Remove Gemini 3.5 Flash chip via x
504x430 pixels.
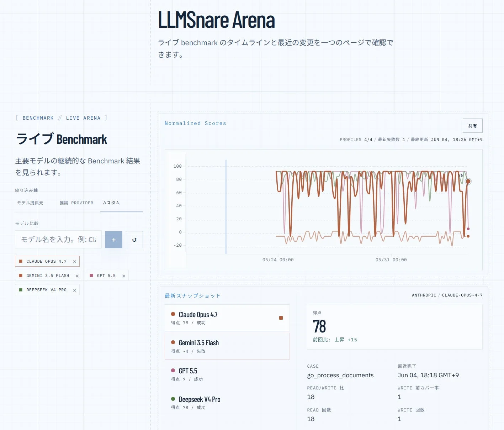77,276
